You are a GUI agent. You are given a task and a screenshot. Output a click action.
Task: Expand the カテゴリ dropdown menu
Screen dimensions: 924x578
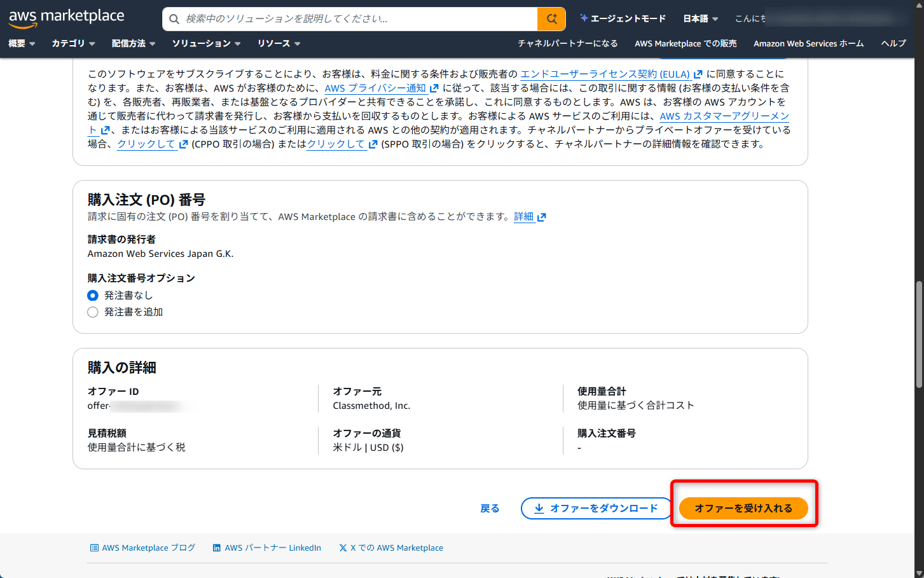coord(73,43)
